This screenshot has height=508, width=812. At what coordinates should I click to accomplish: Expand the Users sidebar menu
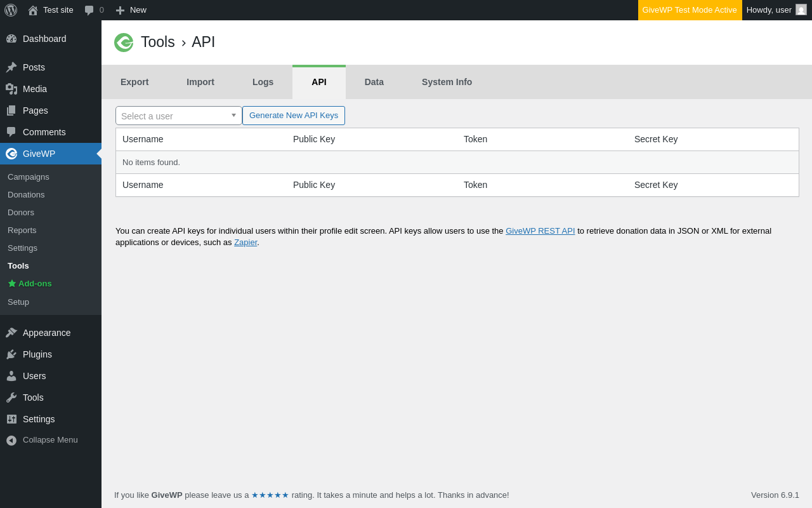[x=34, y=376]
